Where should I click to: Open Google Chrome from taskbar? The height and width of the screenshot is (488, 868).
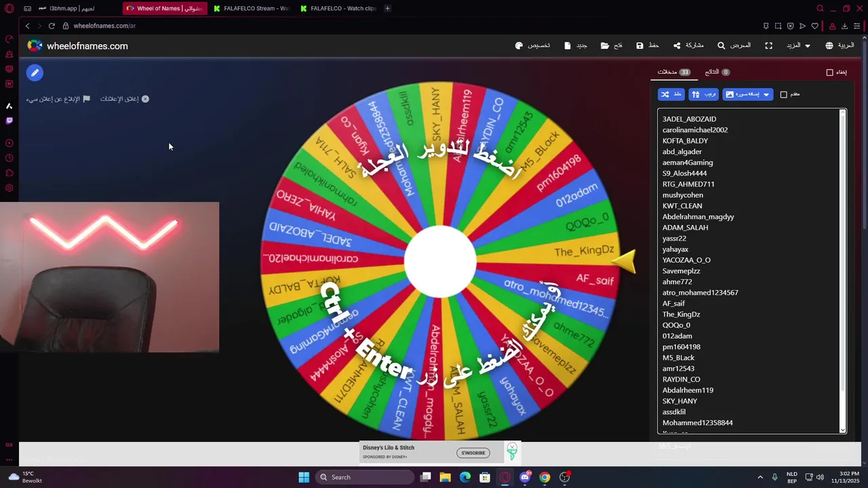click(545, 477)
